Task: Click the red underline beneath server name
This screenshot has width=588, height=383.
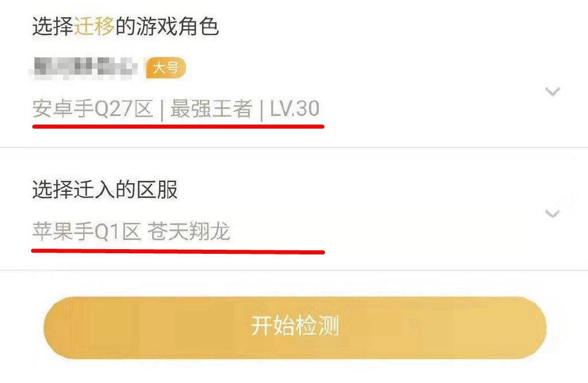Action: [178, 251]
